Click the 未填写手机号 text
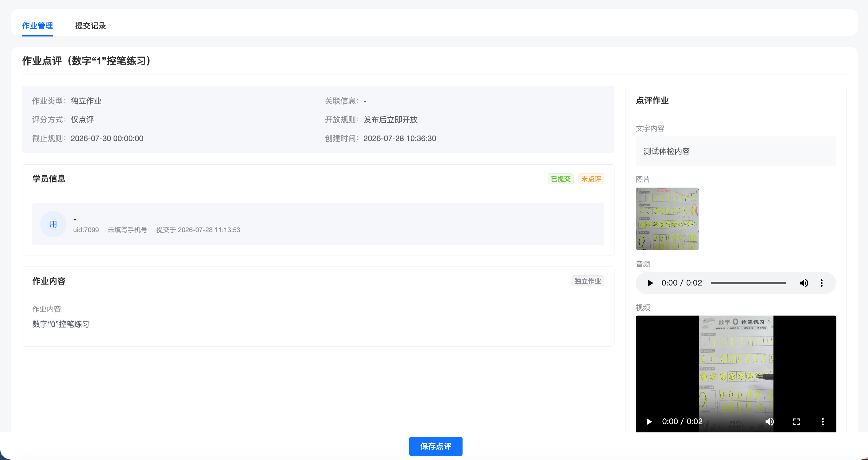Image resolution: width=868 pixels, height=460 pixels. pos(127,230)
